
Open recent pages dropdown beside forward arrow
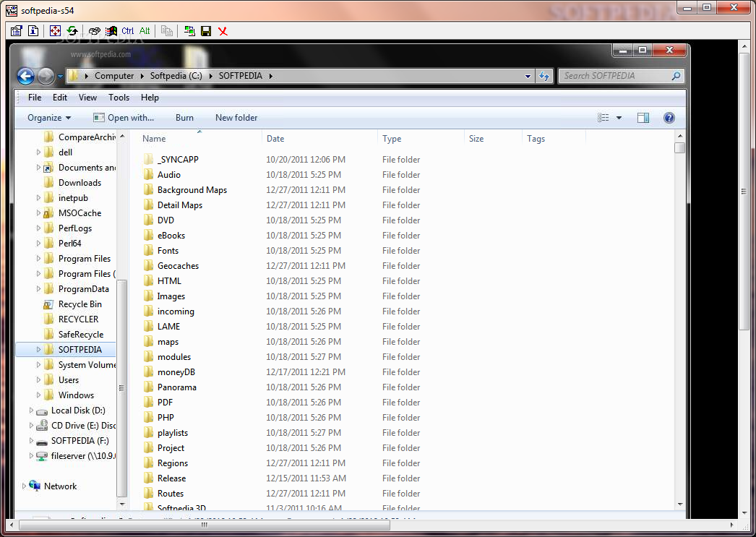pos(60,76)
